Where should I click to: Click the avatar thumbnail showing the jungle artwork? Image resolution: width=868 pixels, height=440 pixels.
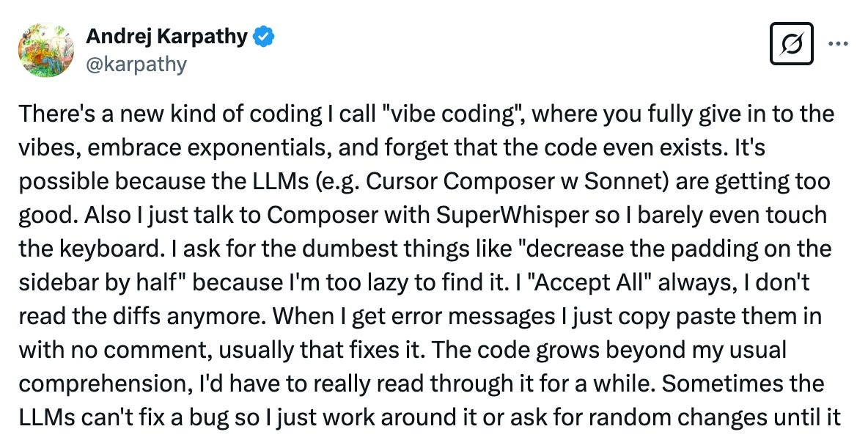point(45,50)
